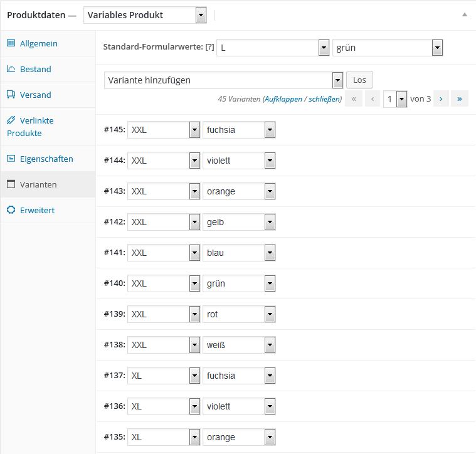
Task: Click the Verlinkte Produkte link icon
Action: pyautogui.click(x=11, y=120)
